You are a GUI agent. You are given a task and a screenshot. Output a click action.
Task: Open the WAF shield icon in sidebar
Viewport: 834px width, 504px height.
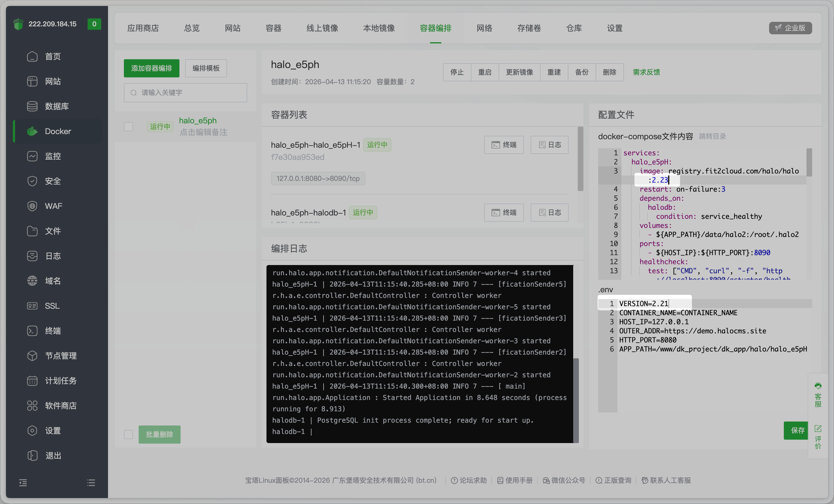32,206
